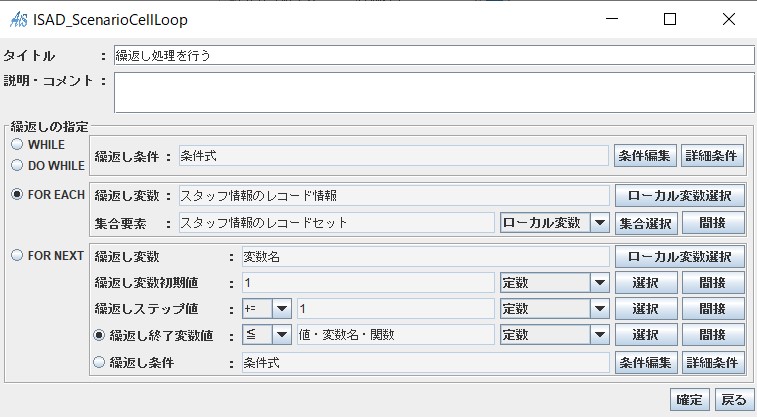Open the 定数 dropdown for 繰返し変数初期値
This screenshot has height=417, width=757.
554,282
